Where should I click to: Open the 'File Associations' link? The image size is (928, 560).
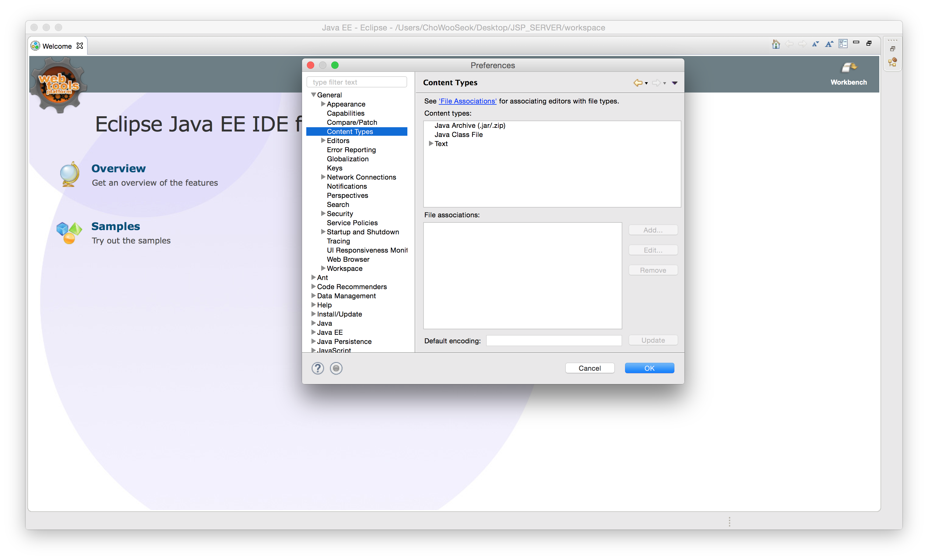coord(467,101)
